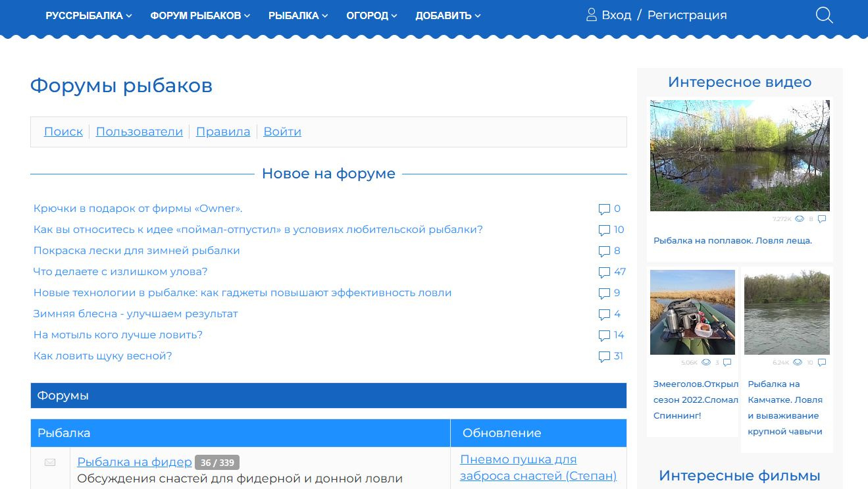
Task: Select Войти in the forum menu
Action: (282, 132)
